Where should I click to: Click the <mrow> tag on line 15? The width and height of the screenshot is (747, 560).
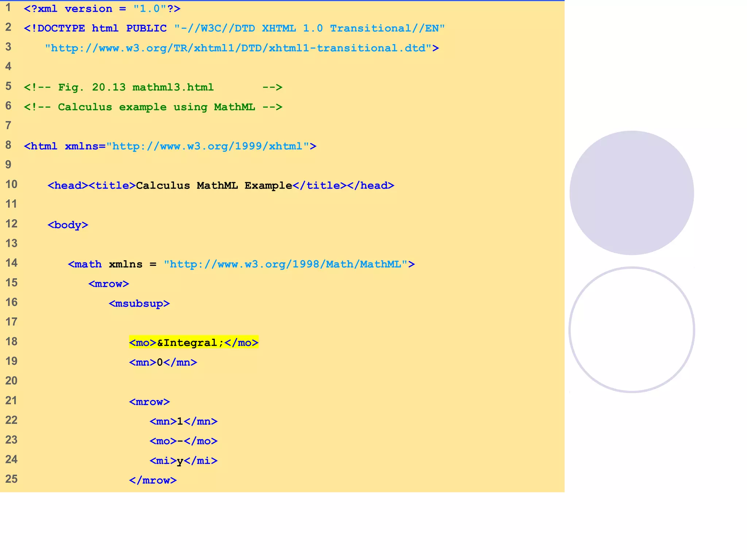[109, 284]
